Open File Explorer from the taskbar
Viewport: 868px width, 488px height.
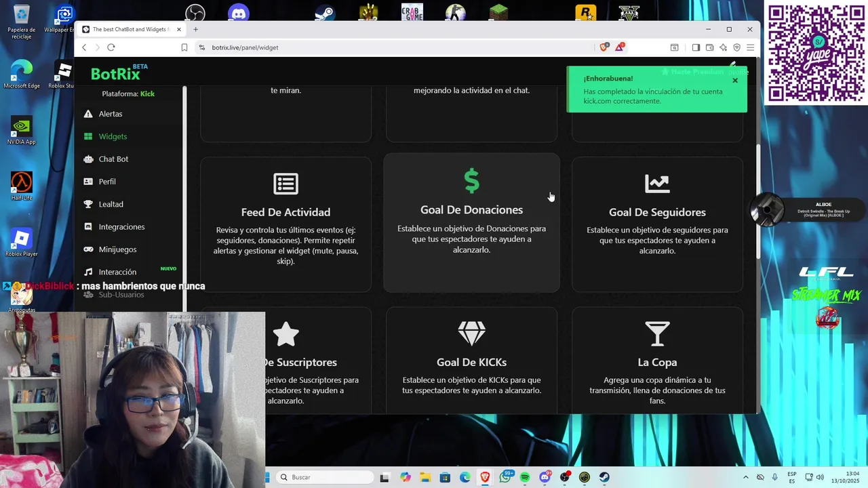click(x=425, y=477)
